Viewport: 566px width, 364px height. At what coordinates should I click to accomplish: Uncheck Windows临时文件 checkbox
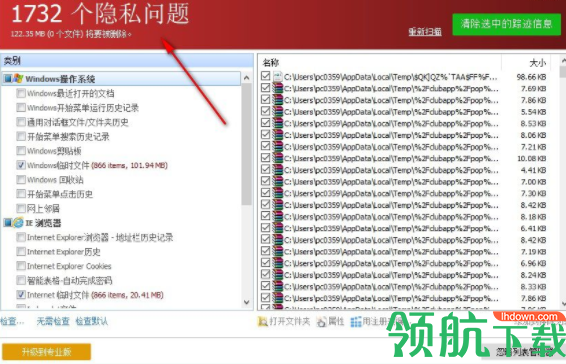pos(21,165)
